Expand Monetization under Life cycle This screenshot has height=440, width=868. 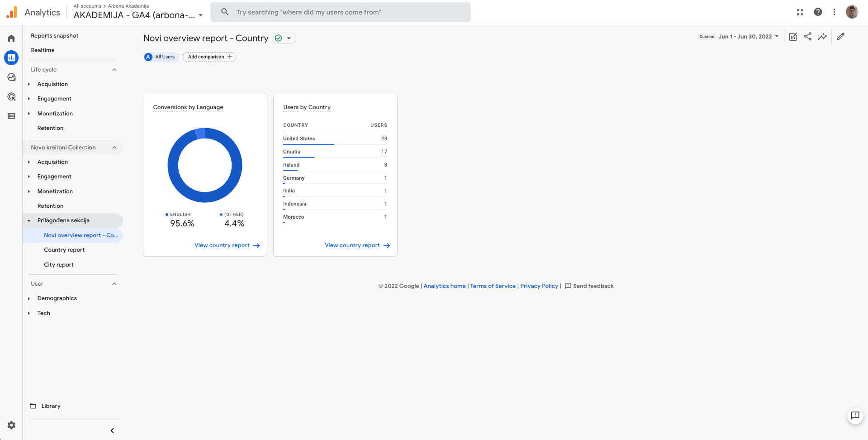29,114
